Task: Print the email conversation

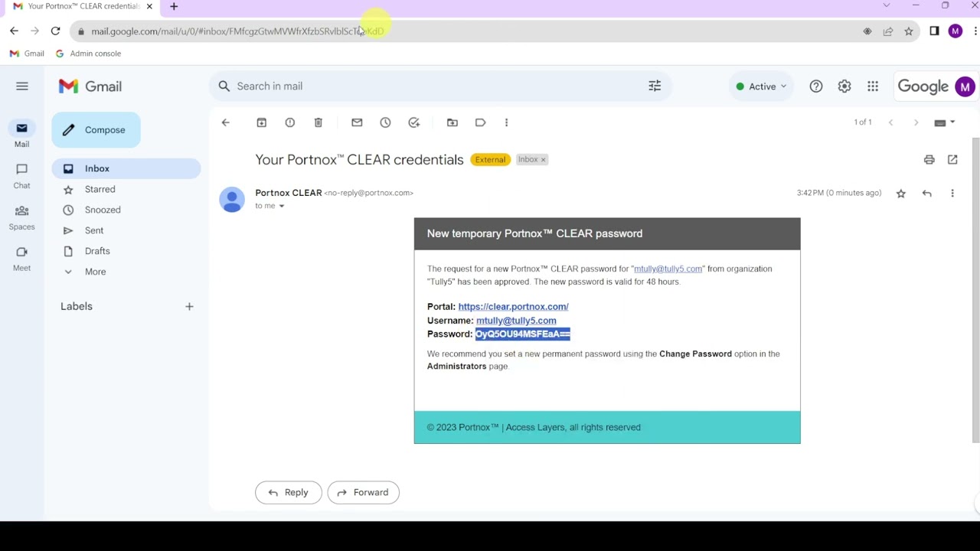Action: [929, 160]
